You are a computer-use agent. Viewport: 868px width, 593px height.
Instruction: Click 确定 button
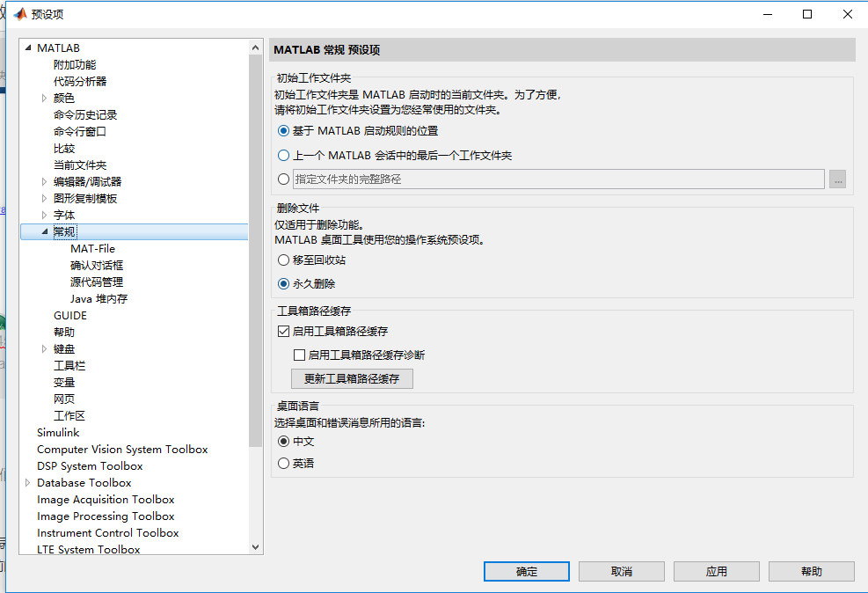pyautogui.click(x=527, y=571)
